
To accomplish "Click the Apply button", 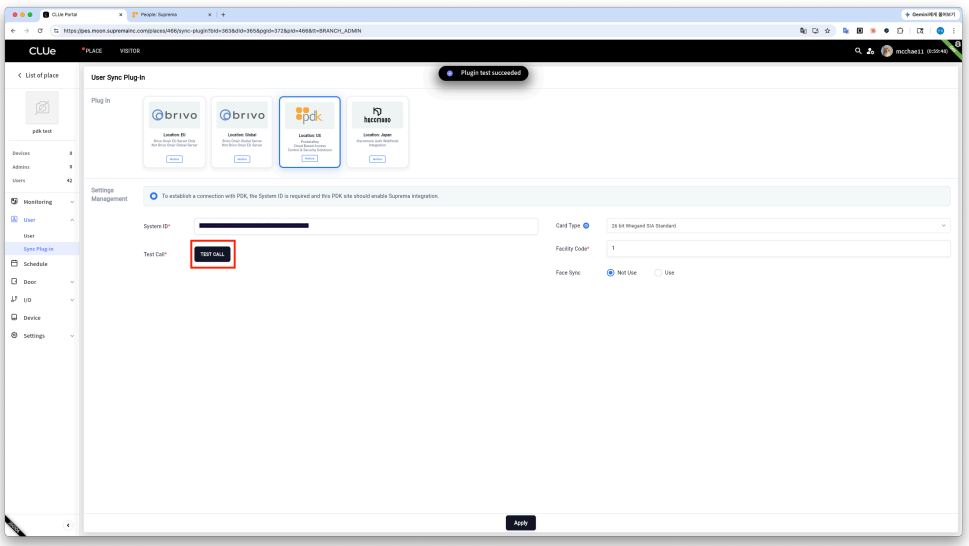I will (520, 523).
